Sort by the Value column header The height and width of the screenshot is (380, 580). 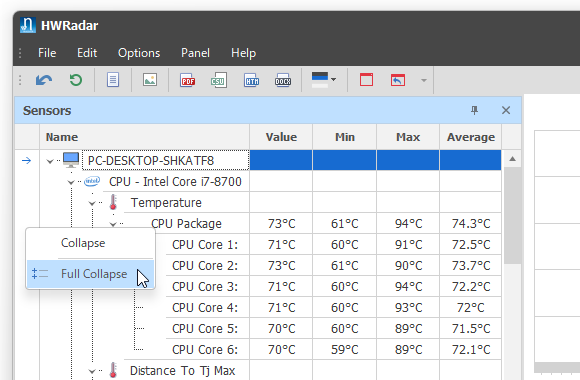pos(281,137)
